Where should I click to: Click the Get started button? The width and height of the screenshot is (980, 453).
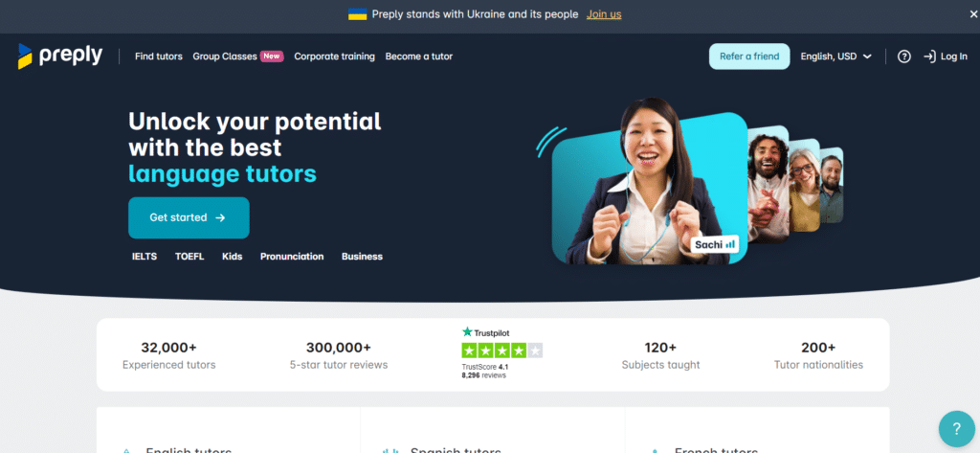click(189, 217)
